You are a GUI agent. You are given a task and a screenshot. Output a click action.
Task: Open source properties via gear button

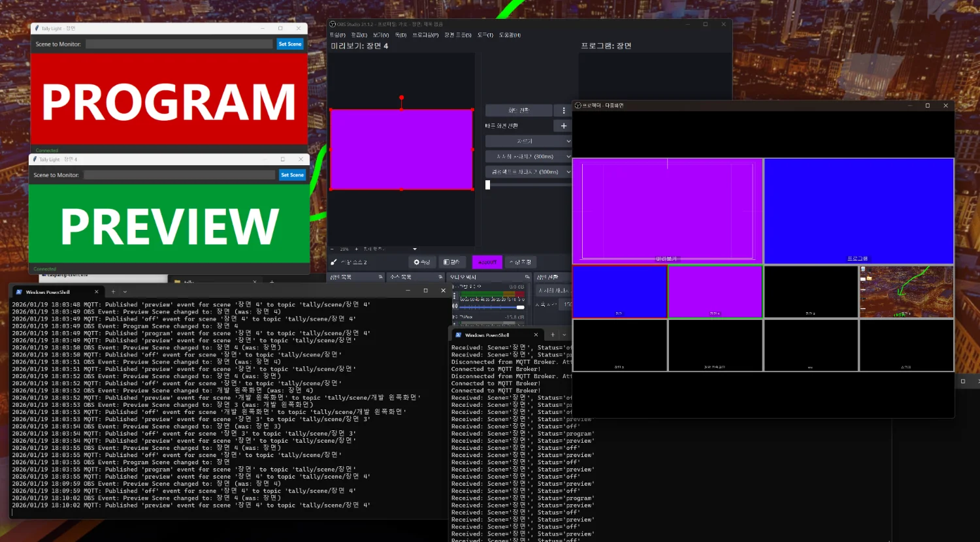tap(422, 262)
